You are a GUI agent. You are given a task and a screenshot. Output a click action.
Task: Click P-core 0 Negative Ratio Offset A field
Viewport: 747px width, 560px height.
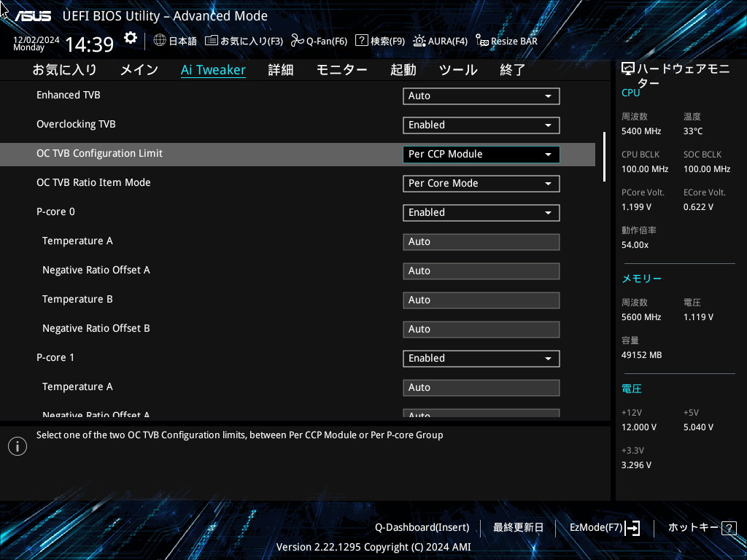(481, 271)
